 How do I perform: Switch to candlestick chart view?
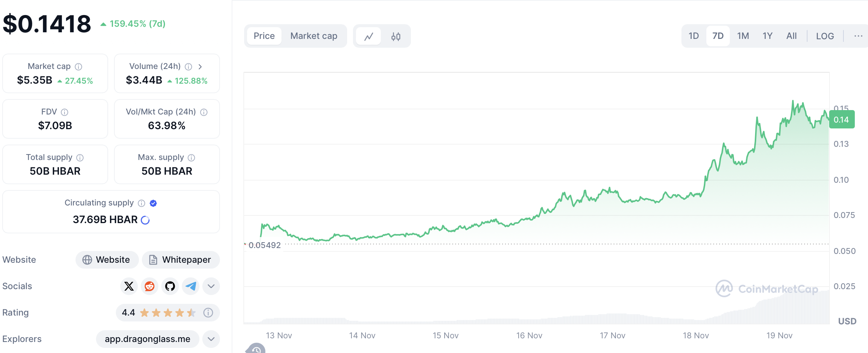396,36
